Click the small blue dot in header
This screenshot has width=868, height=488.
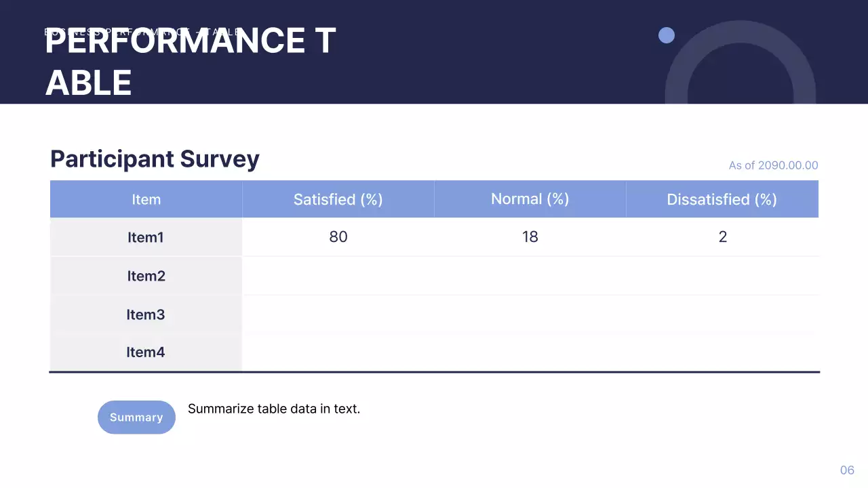[667, 35]
